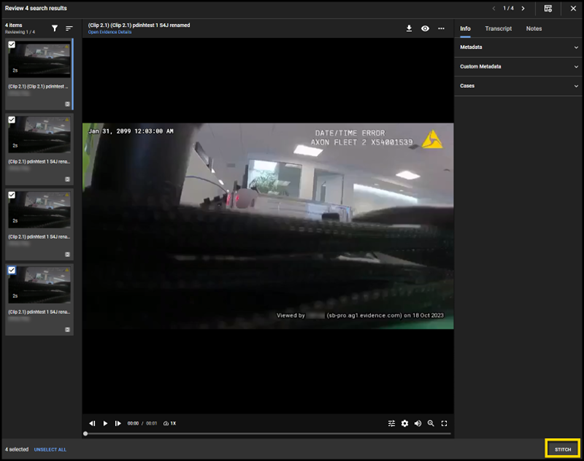The height and width of the screenshot is (461, 584).
Task: Open the more options ellipsis menu
Action: coord(441,29)
